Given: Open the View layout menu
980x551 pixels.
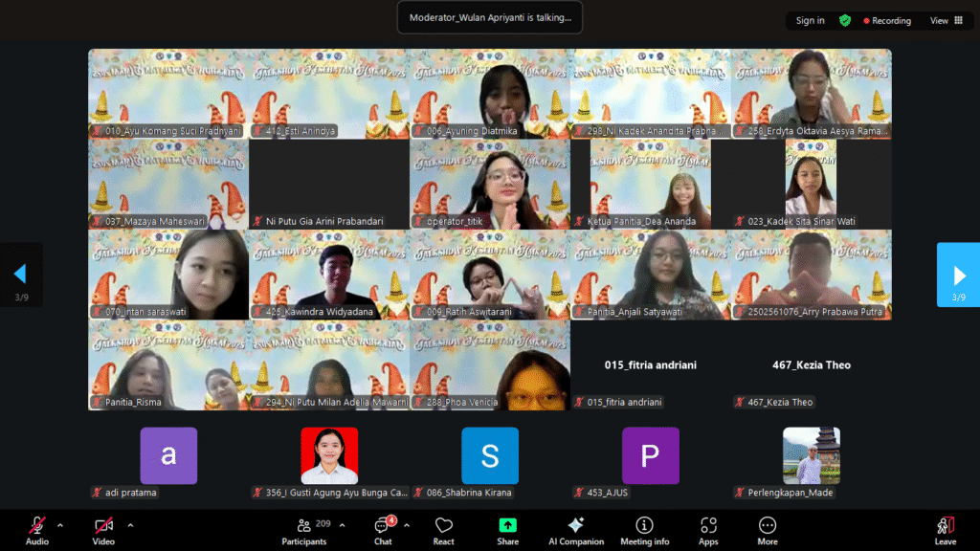Looking at the screenshot, I should click(x=943, y=20).
